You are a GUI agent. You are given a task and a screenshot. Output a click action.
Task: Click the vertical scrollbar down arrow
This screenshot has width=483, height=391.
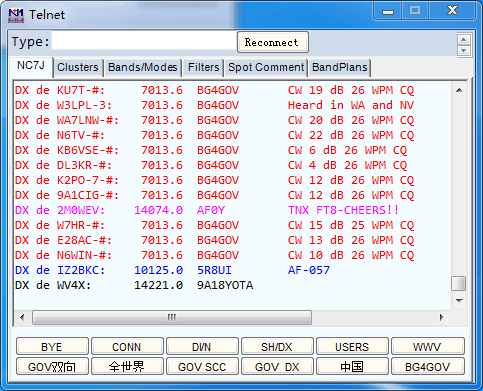click(459, 301)
